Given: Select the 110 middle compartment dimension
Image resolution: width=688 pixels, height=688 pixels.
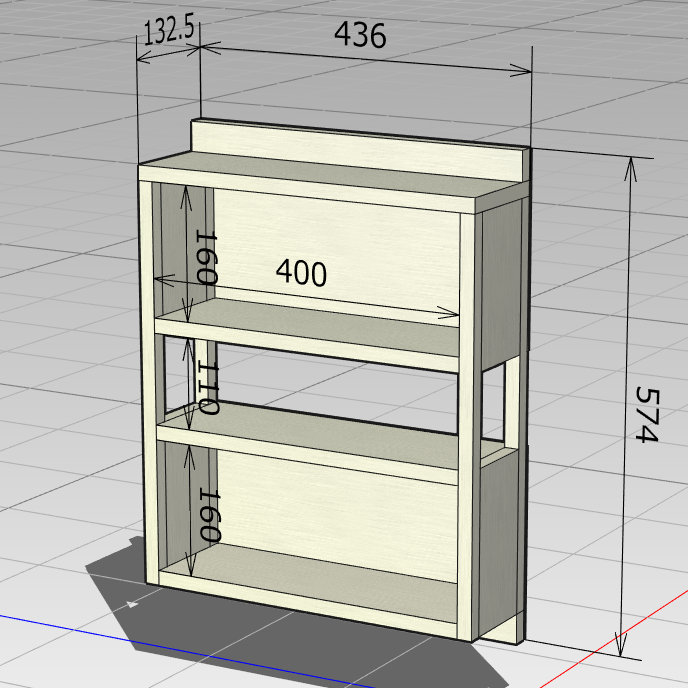Looking at the screenshot, I should click(x=205, y=389).
